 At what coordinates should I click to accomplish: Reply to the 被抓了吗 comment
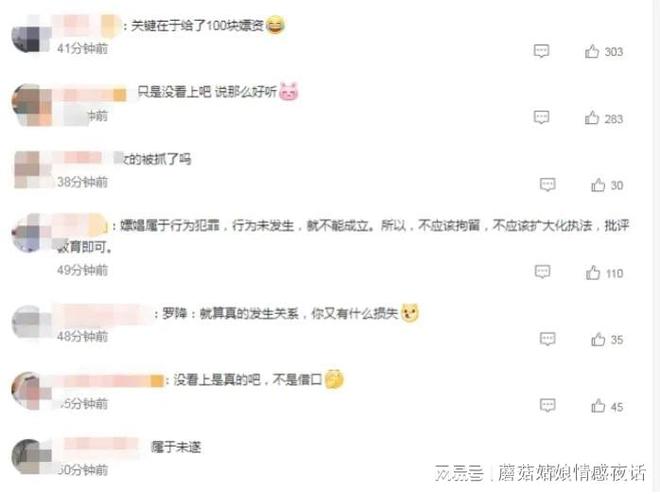(548, 185)
